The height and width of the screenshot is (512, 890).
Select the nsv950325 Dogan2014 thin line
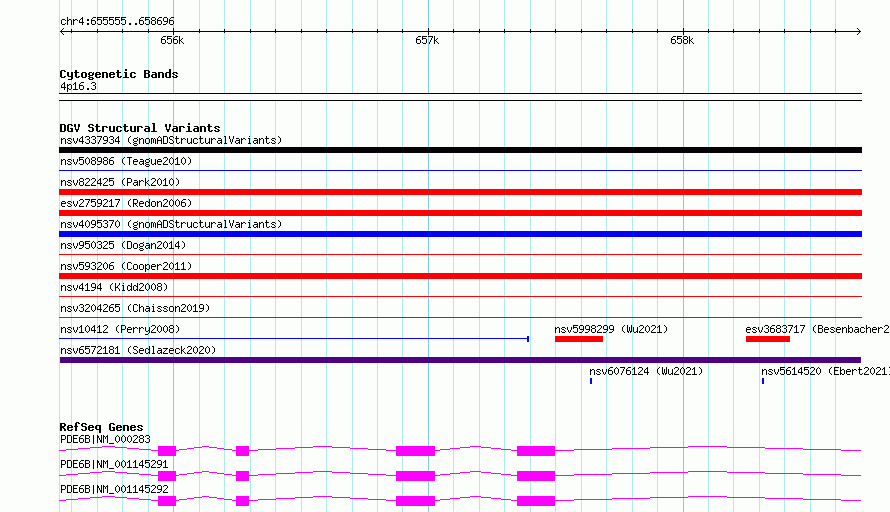pos(460,254)
